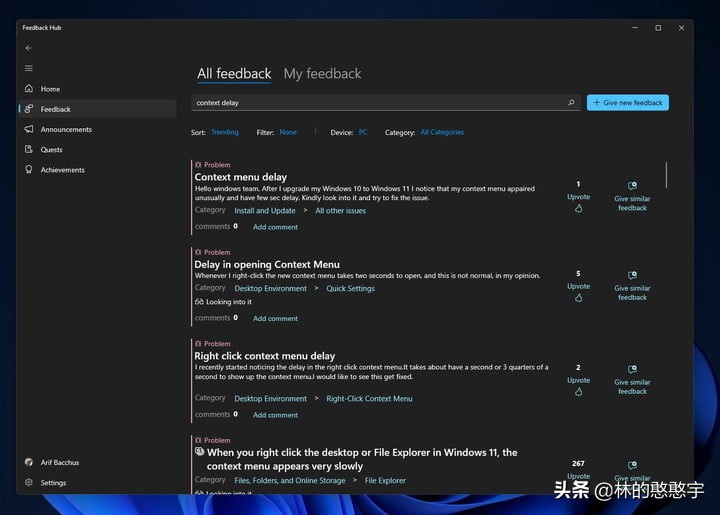Click the Home sidebar icon
Image resolution: width=720 pixels, height=515 pixels.
(x=28, y=88)
